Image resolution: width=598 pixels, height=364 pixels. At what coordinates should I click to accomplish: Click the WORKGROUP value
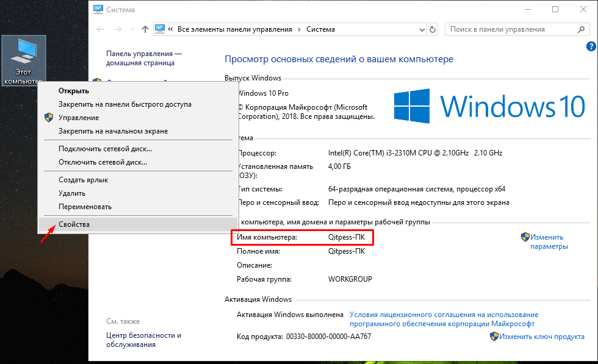click(350, 279)
